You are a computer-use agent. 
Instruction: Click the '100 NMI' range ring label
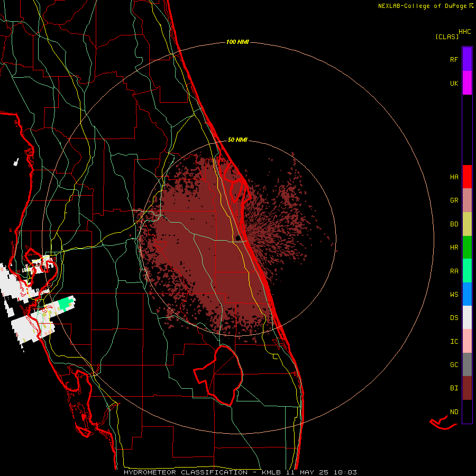coord(237,42)
